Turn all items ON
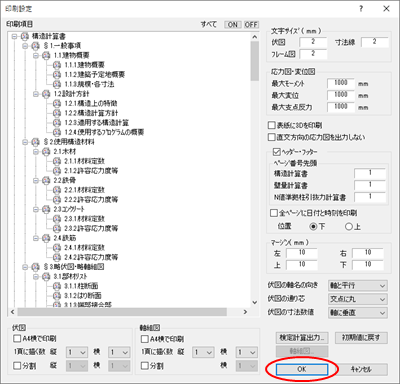The height and width of the screenshot is (384, 400). pos(233,24)
